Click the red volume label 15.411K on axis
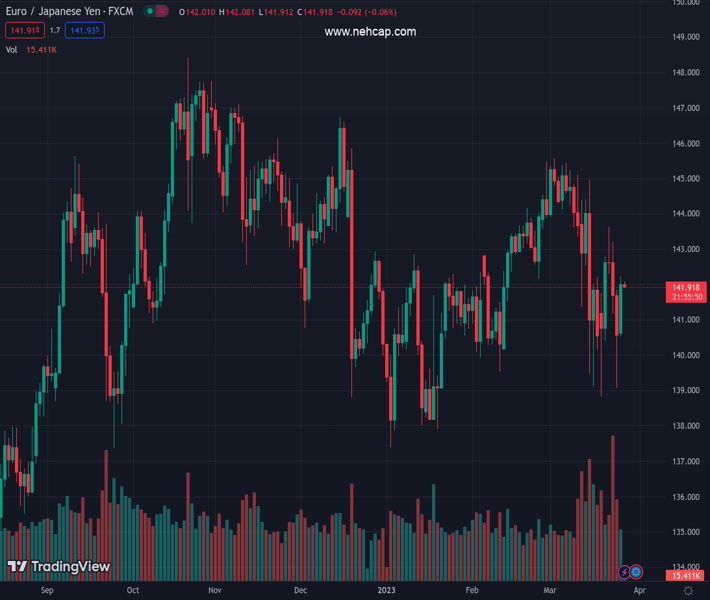Screen dimensions: 710x600 (685, 575)
